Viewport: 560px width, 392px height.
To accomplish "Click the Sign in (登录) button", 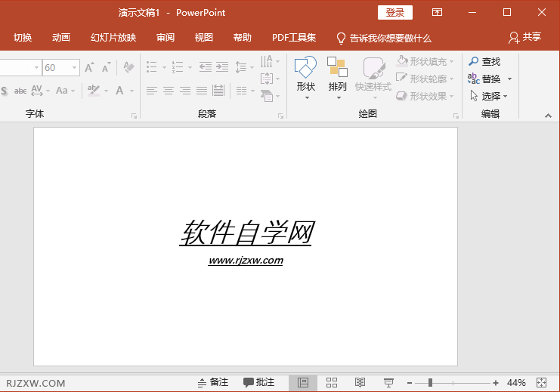I will (394, 13).
